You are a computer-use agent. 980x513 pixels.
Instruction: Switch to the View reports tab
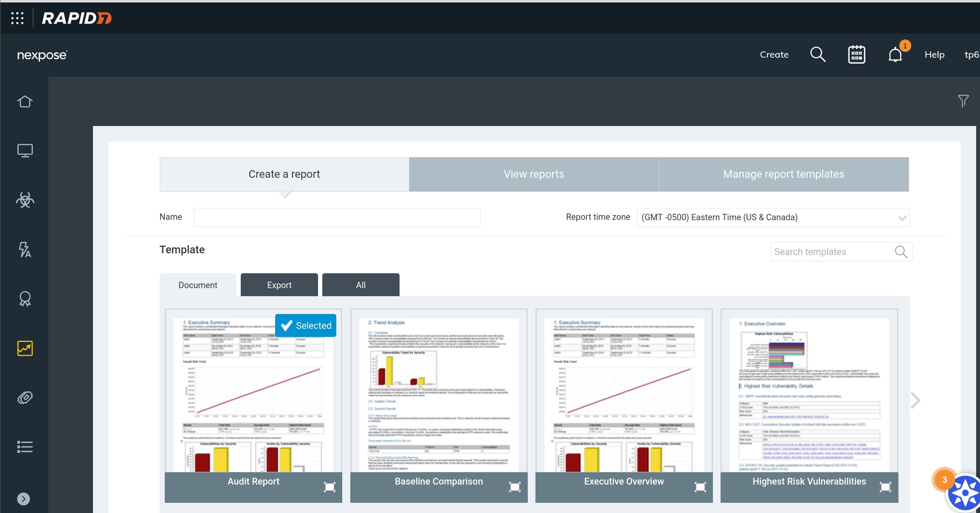[x=534, y=174]
